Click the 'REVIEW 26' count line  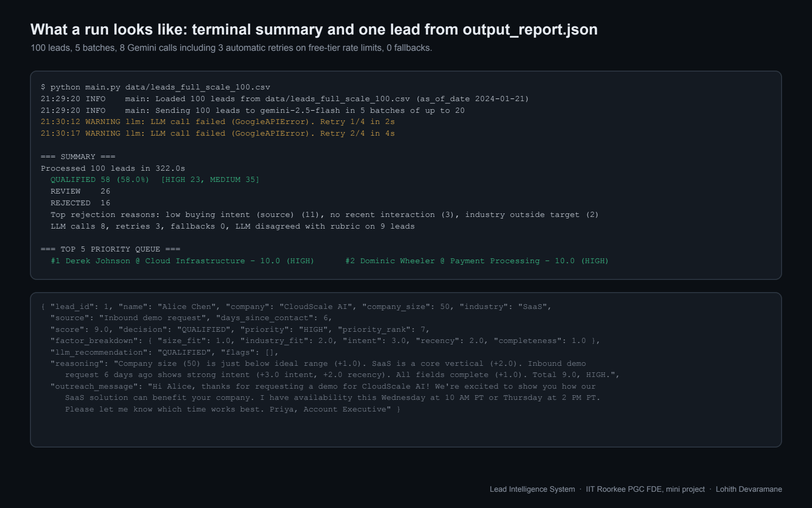(x=80, y=192)
